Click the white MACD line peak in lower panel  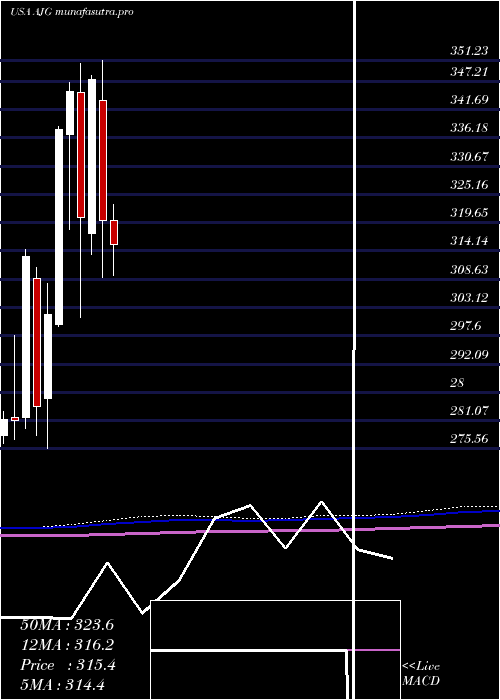321,502
